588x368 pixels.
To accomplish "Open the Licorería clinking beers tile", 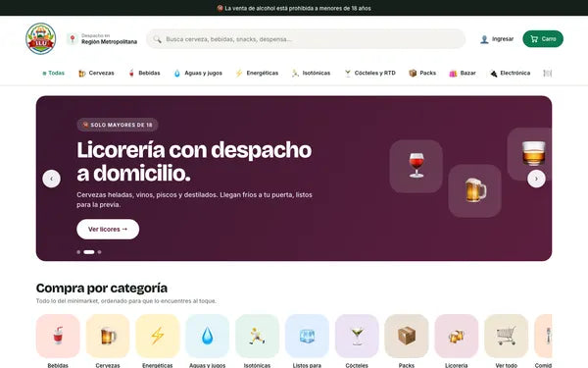I will tap(457, 336).
